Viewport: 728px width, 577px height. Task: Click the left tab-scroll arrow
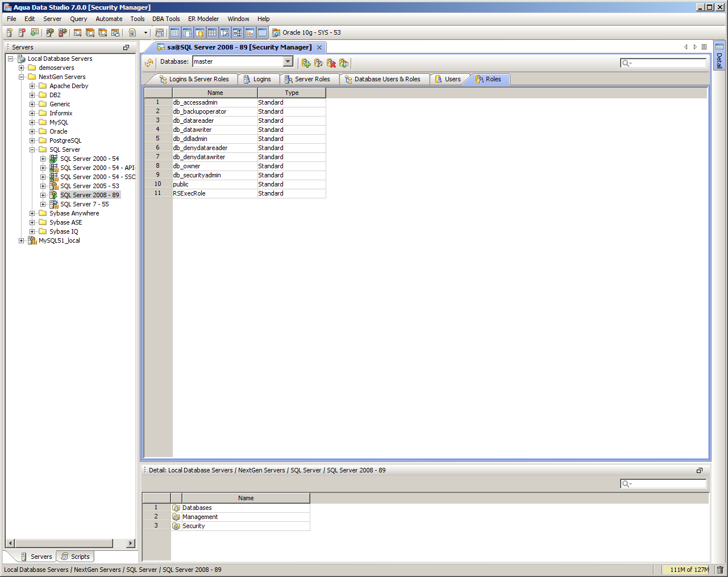[x=686, y=47]
